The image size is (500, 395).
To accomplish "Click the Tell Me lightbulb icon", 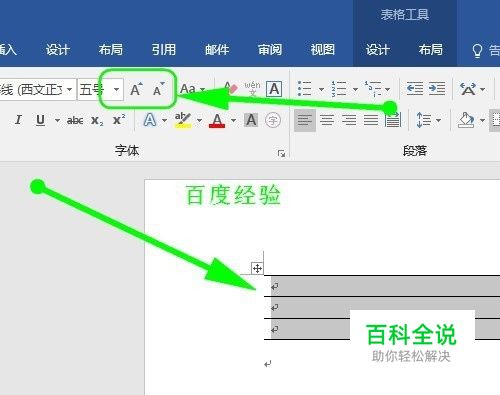I will [x=477, y=51].
